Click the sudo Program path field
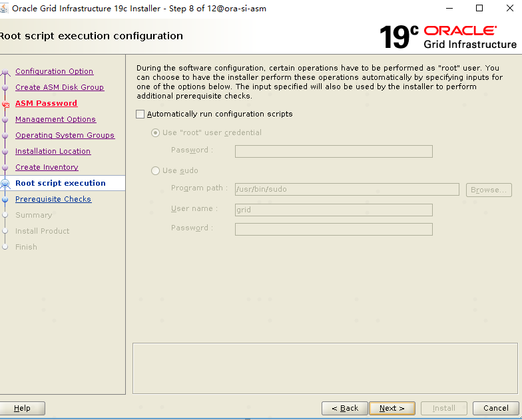 (347, 189)
